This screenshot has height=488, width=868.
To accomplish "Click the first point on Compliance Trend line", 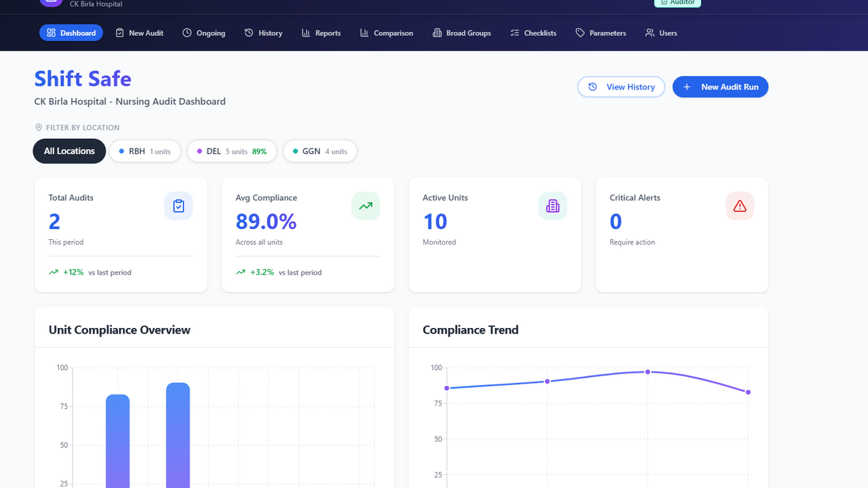I will point(447,388).
